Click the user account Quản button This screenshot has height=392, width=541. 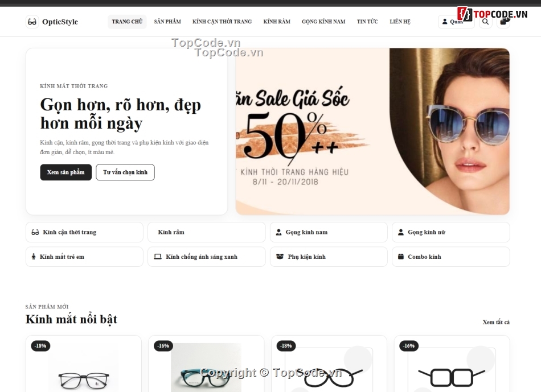456,22
